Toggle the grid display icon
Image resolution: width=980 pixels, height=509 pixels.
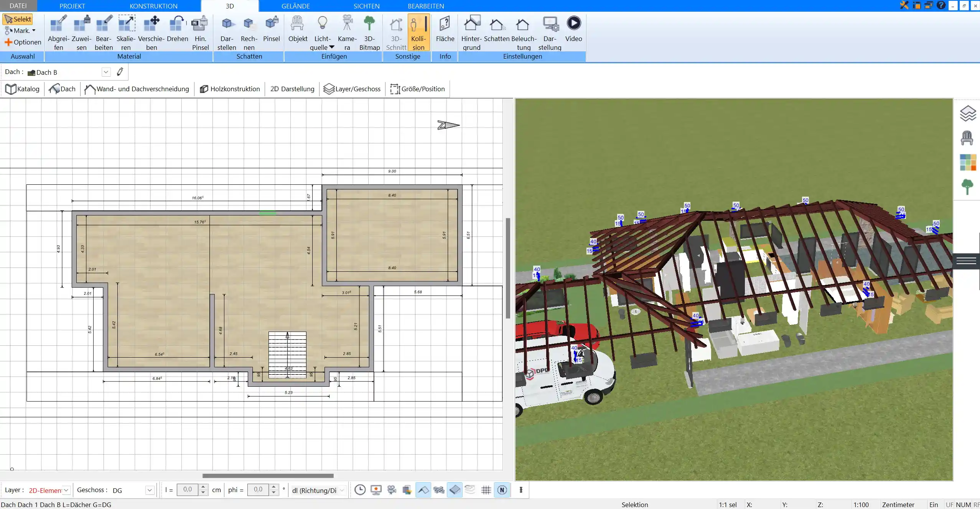(x=486, y=490)
